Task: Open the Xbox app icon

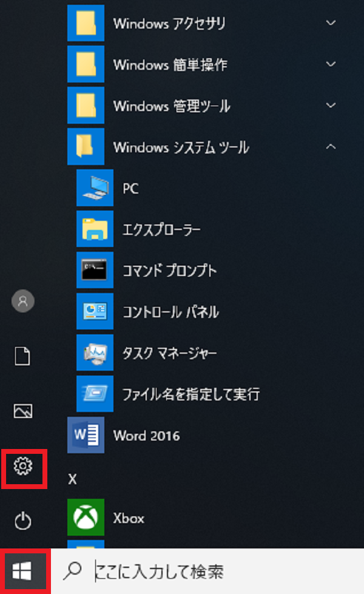Action: click(86, 518)
